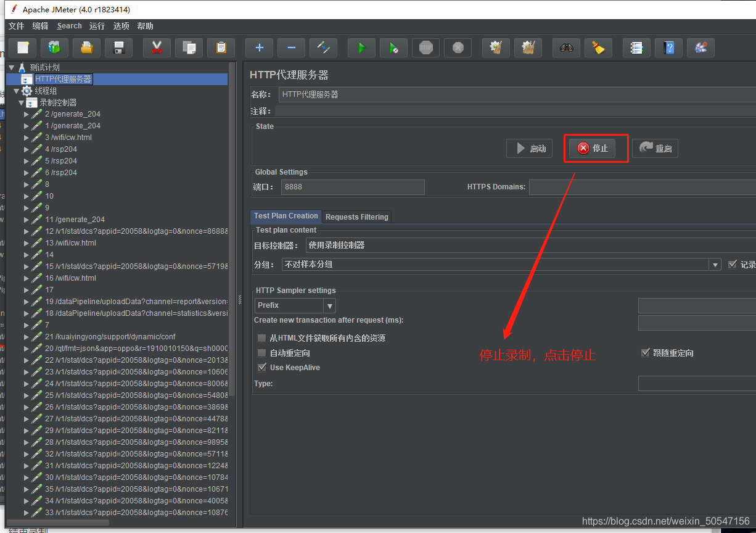
Task: Open the Search menu
Action: tap(69, 26)
